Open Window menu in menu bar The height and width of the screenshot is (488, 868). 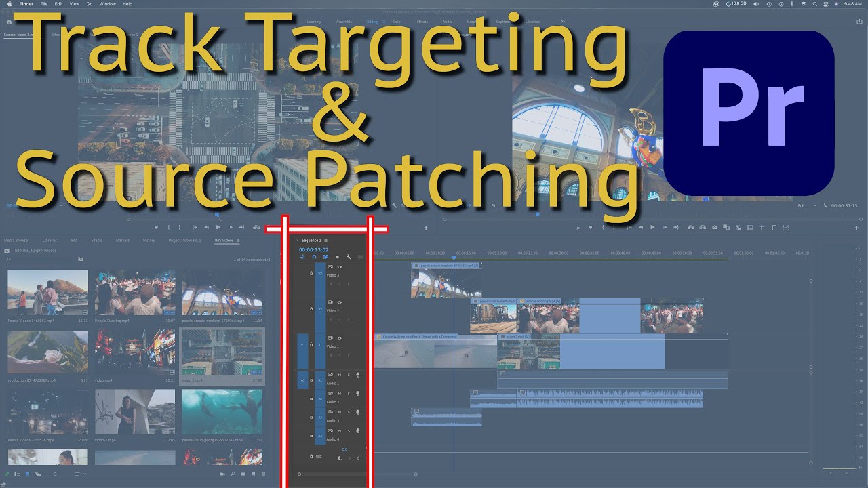click(x=107, y=4)
